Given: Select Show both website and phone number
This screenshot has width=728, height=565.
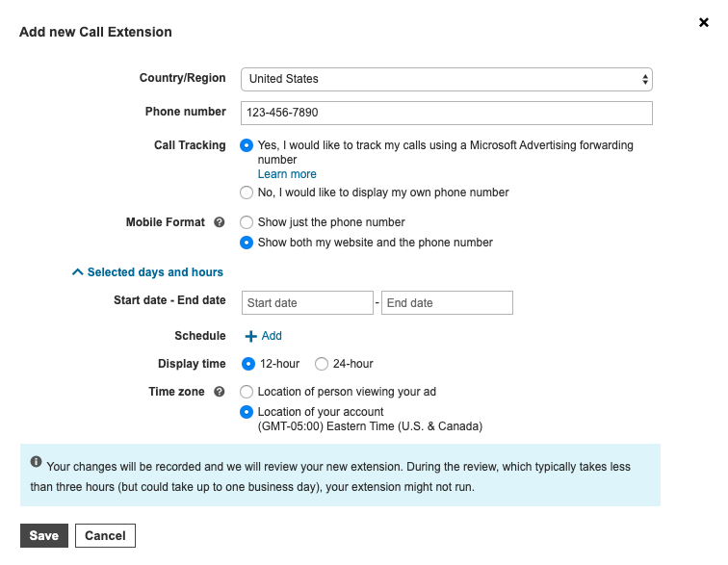Looking at the screenshot, I should coord(247,243).
